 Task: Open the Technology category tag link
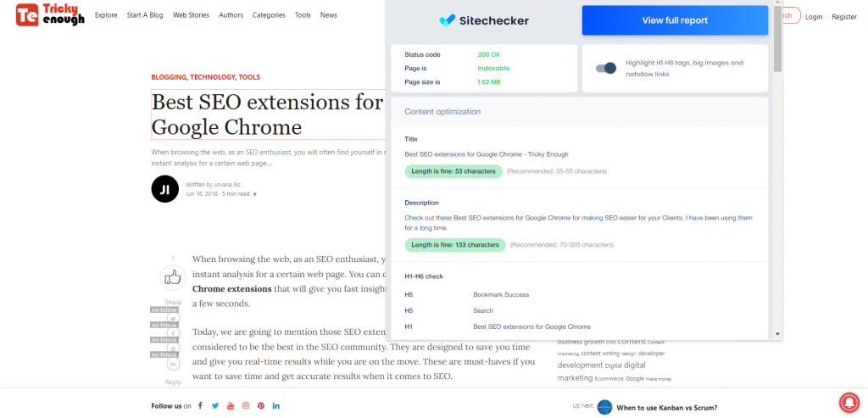212,77
